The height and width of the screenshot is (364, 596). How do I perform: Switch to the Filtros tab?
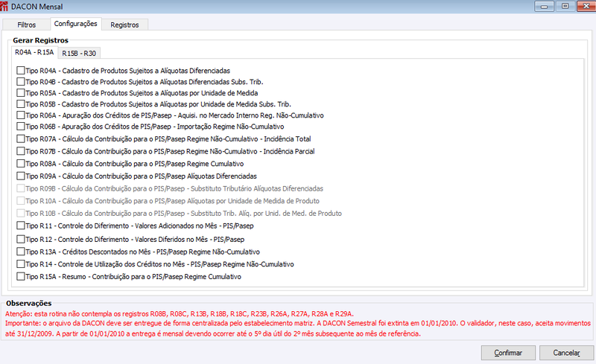pyautogui.click(x=26, y=25)
